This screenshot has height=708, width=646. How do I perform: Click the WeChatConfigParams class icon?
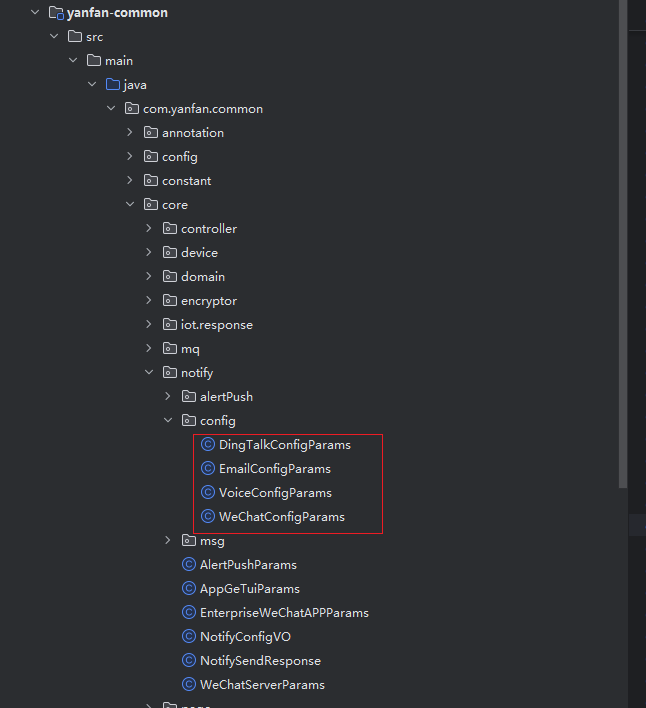[208, 517]
